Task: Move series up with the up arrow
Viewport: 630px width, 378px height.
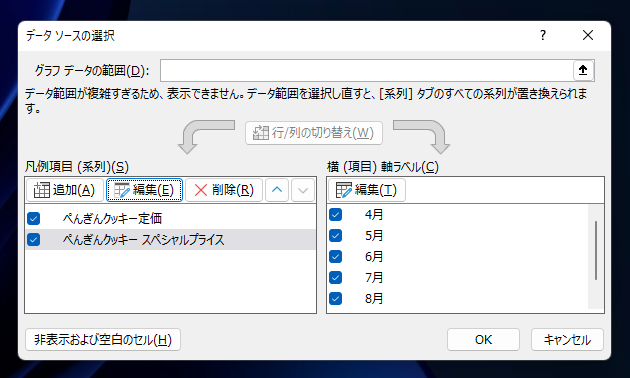Action: pyautogui.click(x=277, y=190)
